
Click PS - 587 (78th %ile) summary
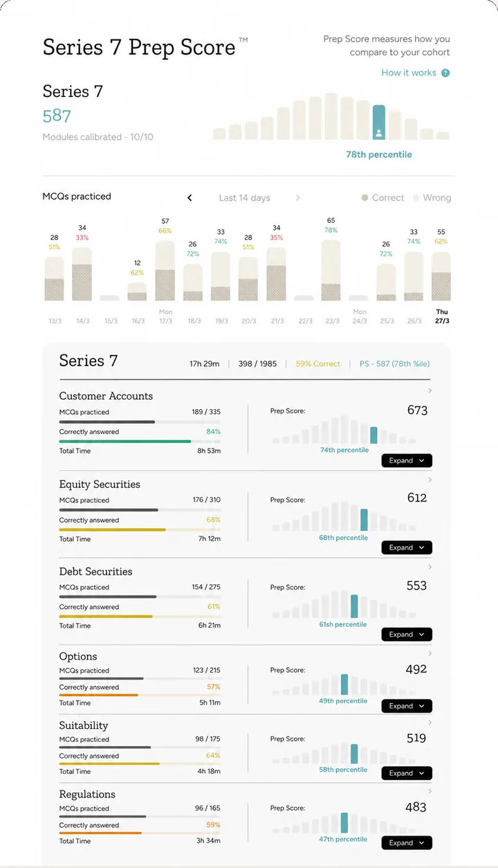[x=395, y=363]
